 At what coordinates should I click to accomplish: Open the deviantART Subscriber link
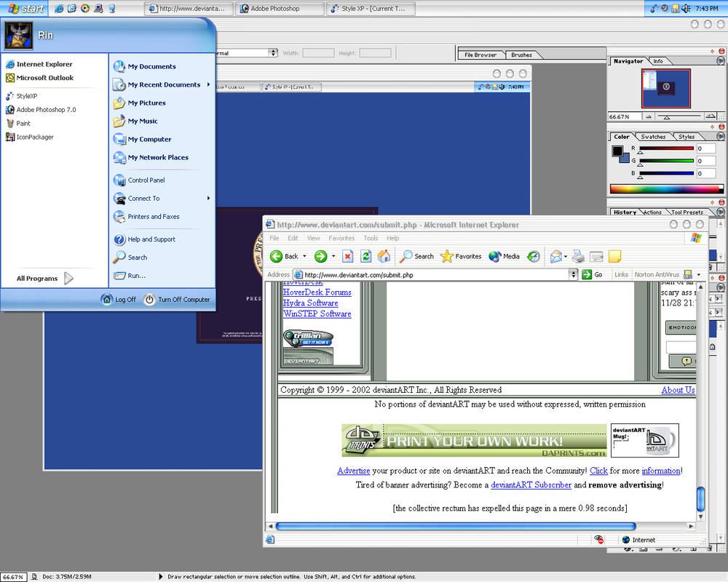click(x=531, y=485)
